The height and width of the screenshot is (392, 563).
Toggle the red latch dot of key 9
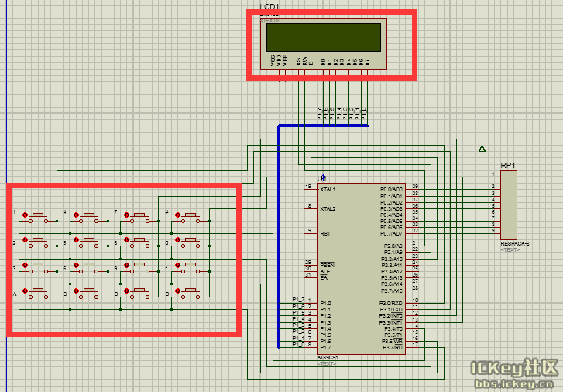(126, 265)
